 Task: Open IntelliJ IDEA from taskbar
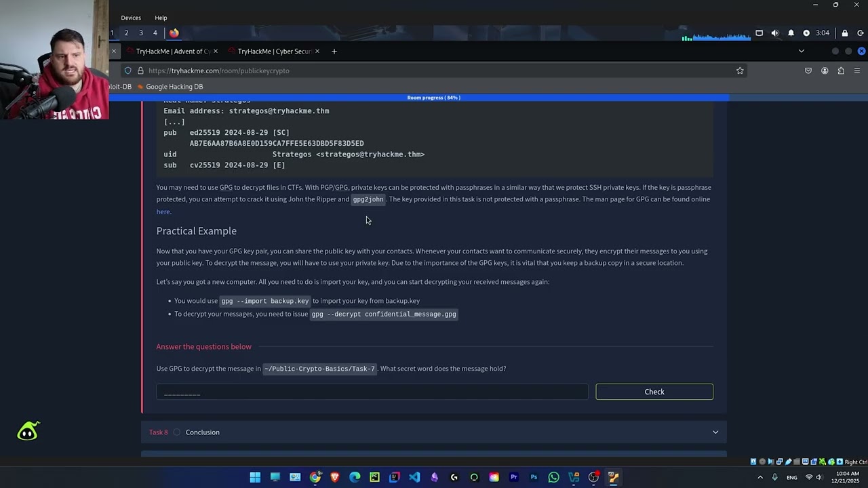coord(395,477)
